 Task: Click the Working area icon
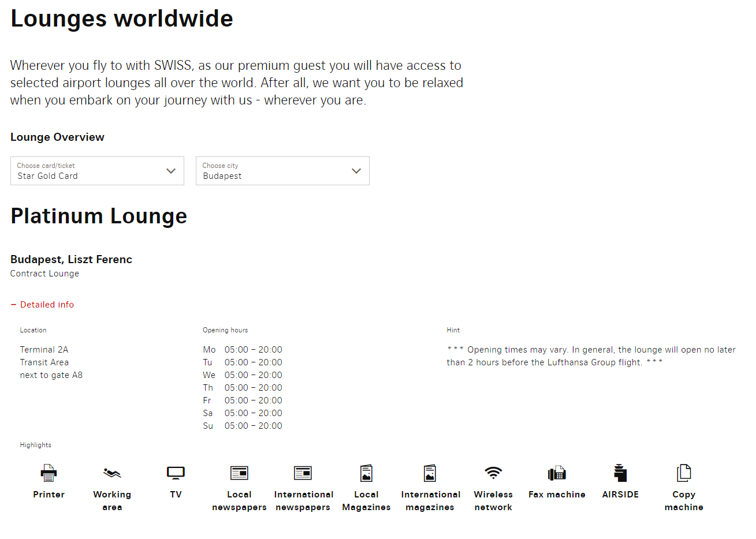pos(112,473)
